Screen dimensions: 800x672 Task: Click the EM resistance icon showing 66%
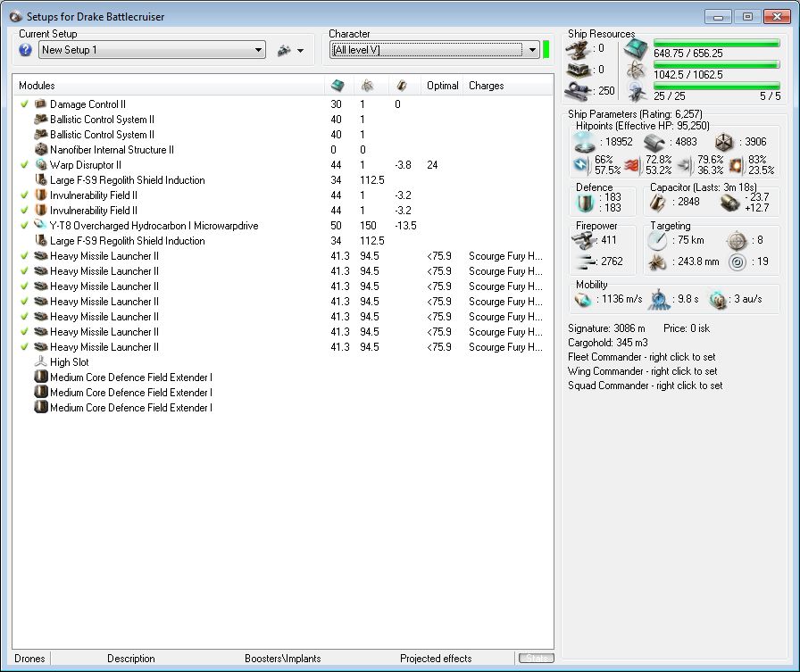582,165
